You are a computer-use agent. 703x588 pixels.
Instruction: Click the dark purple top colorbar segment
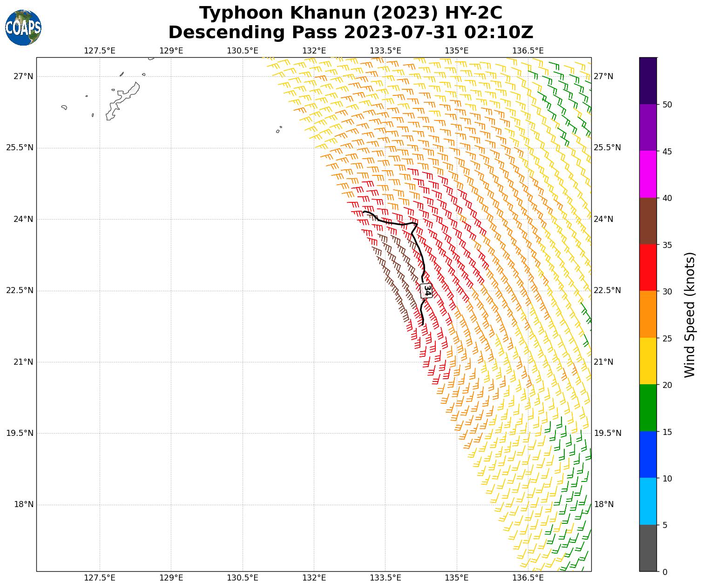click(x=648, y=80)
